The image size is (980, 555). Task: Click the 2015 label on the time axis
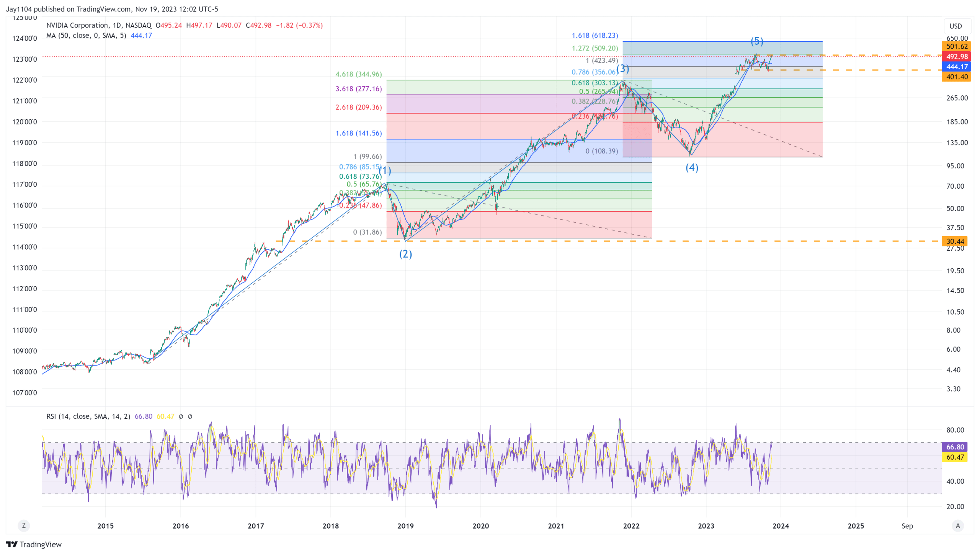point(105,526)
